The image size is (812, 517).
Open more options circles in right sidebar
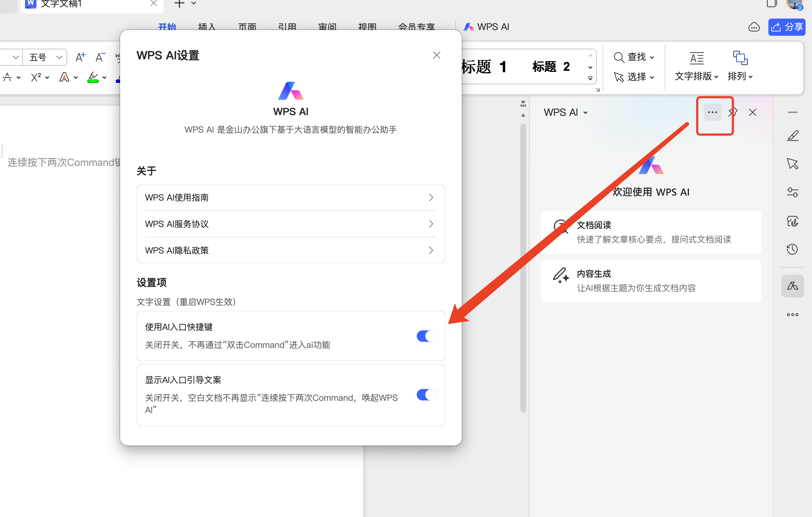click(x=792, y=315)
